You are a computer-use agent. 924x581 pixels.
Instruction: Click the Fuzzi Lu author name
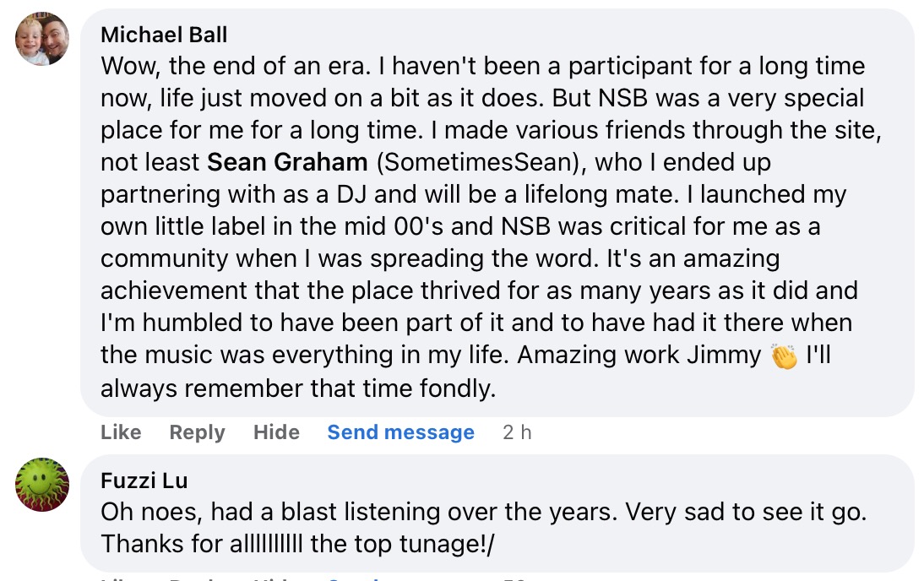(144, 481)
